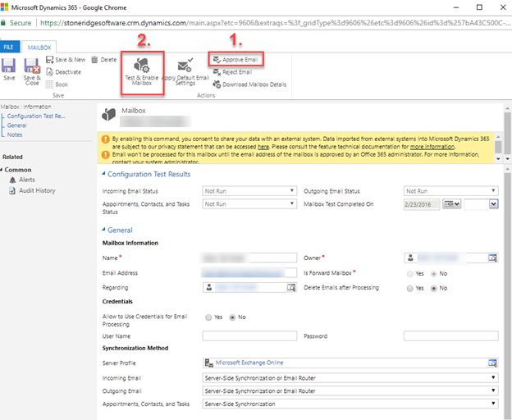Open date picker for Mailbox Test Completed On

pyautogui.click(x=451, y=204)
